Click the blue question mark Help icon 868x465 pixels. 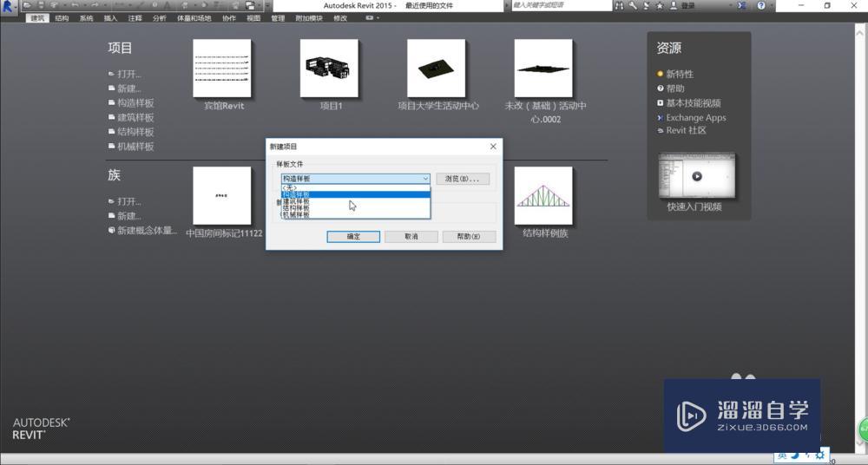[761, 5]
